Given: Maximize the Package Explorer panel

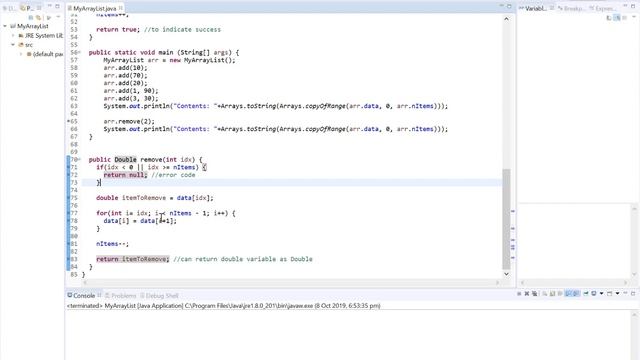Looking at the screenshot, I should (58, 6).
